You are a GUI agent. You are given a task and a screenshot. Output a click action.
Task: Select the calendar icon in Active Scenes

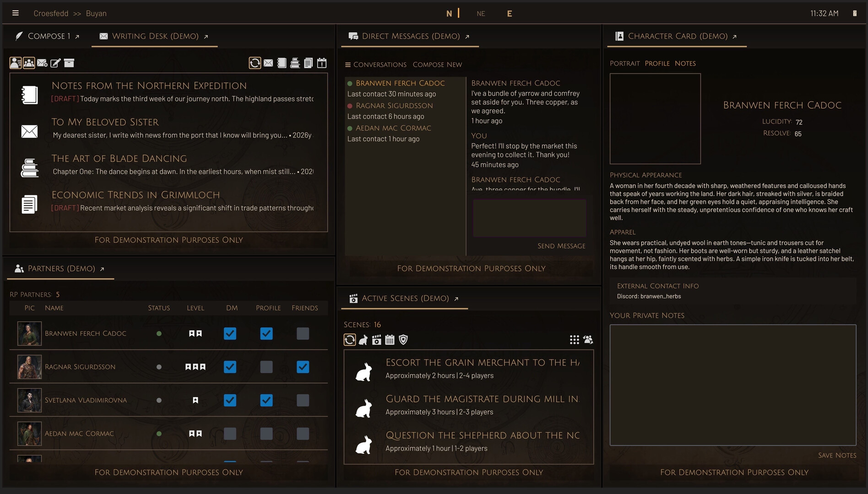tap(391, 339)
